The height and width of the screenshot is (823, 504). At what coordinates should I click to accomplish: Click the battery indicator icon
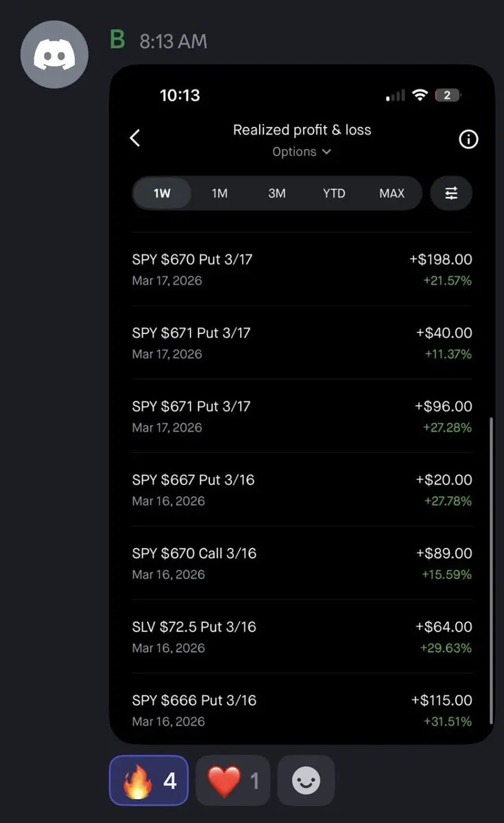(447, 96)
